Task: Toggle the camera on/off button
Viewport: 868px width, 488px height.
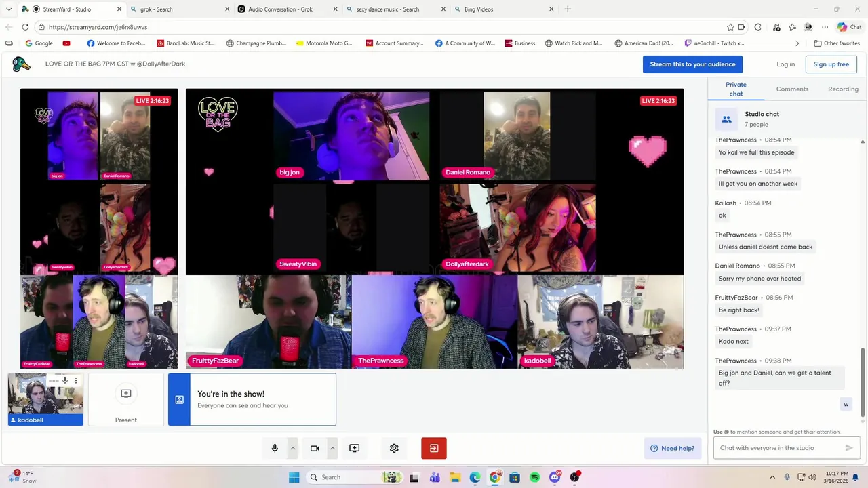Action: pyautogui.click(x=315, y=448)
